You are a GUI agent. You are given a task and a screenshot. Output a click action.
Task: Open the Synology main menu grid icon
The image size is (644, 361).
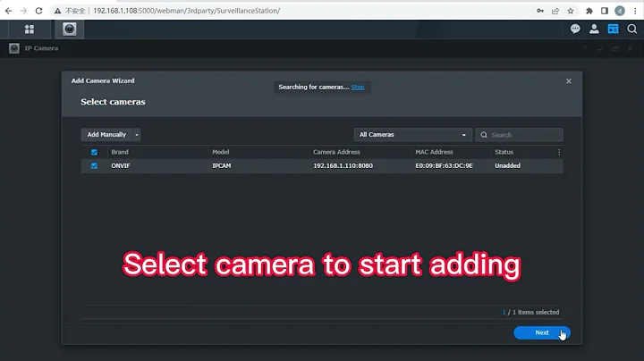[30, 29]
